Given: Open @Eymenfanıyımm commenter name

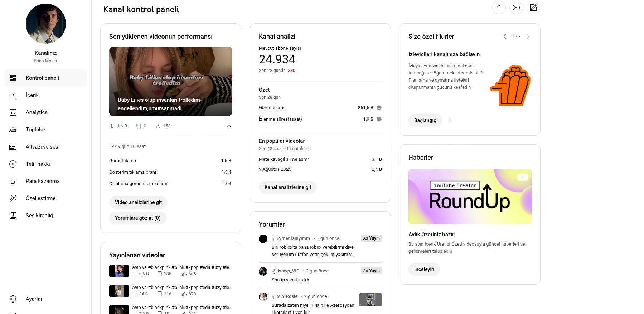Looking at the screenshot, I should (291, 238).
